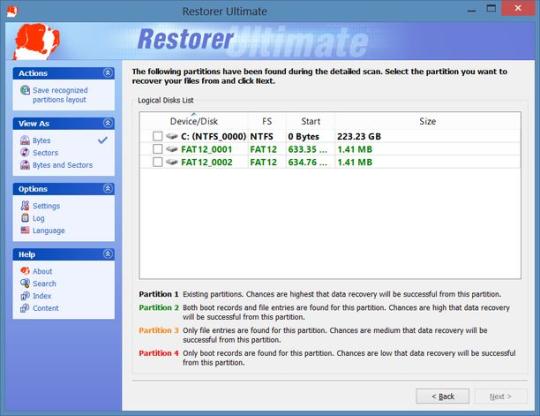This screenshot has height=416, width=540.
Task: Open the Content help link
Action: click(45, 308)
